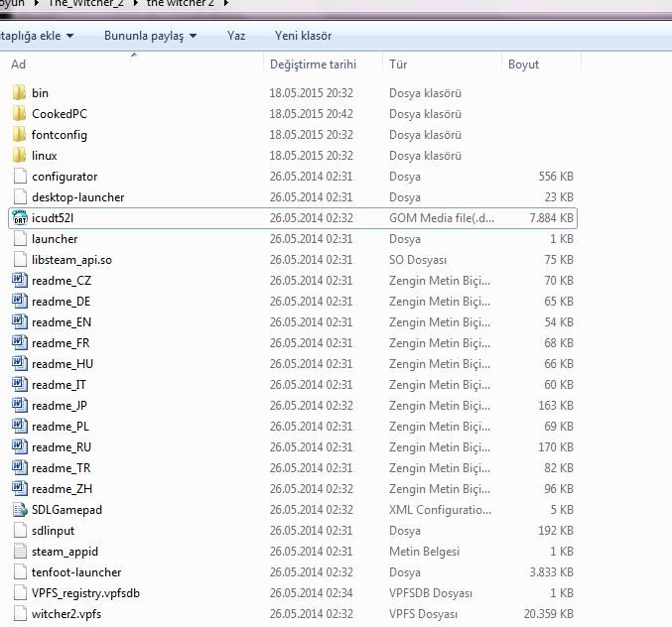
Task: Click the size value '20.359 KB'
Action: point(548,614)
